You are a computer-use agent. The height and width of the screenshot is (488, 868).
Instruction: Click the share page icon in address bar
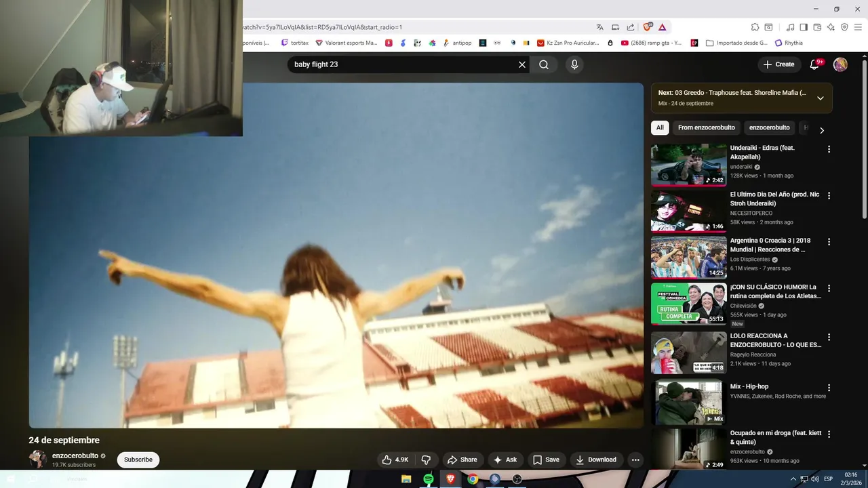click(x=631, y=27)
